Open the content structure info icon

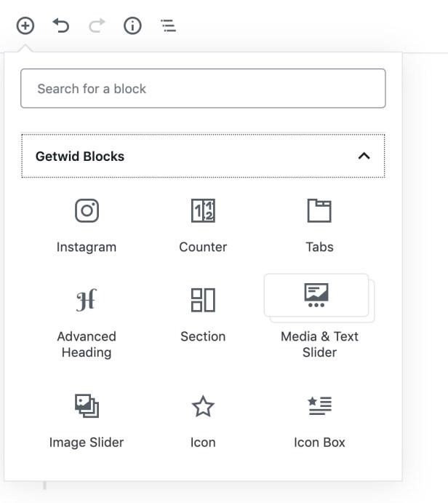(132, 25)
